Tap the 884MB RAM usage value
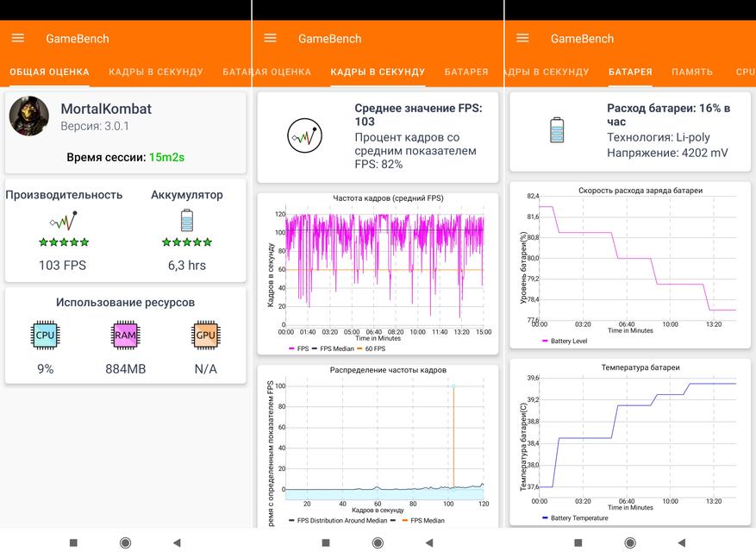Viewport: 756px width, 558px height. (125, 369)
